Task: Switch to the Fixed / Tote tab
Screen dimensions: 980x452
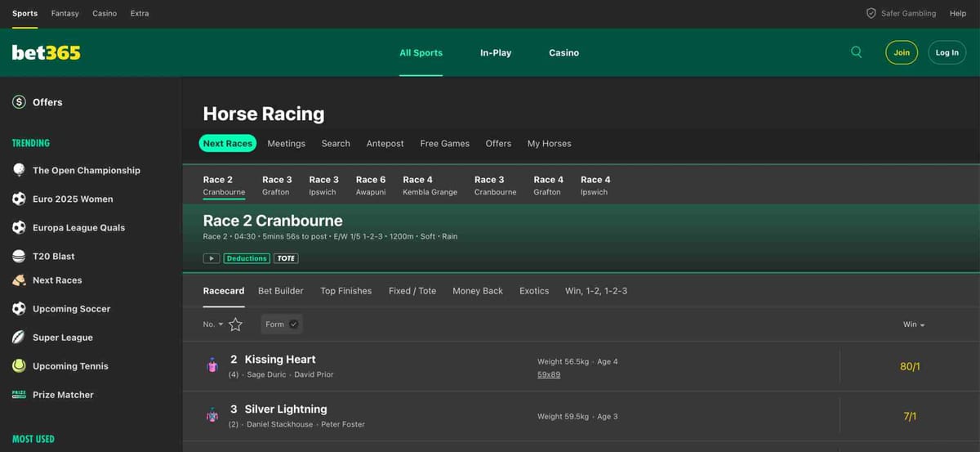Action: [x=412, y=291]
